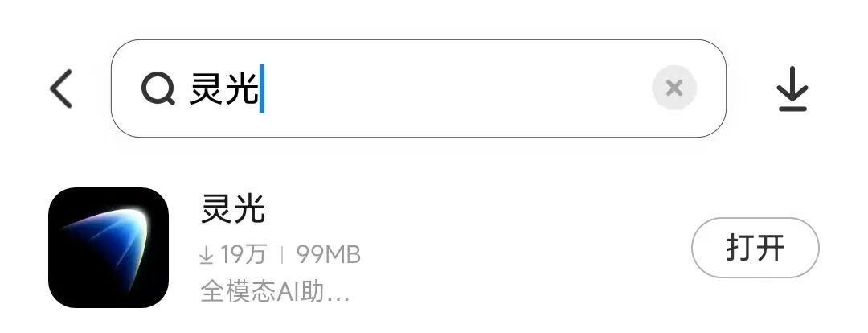Focus the search box containing 灵光
The image size is (868, 333).
pyautogui.click(x=419, y=88)
